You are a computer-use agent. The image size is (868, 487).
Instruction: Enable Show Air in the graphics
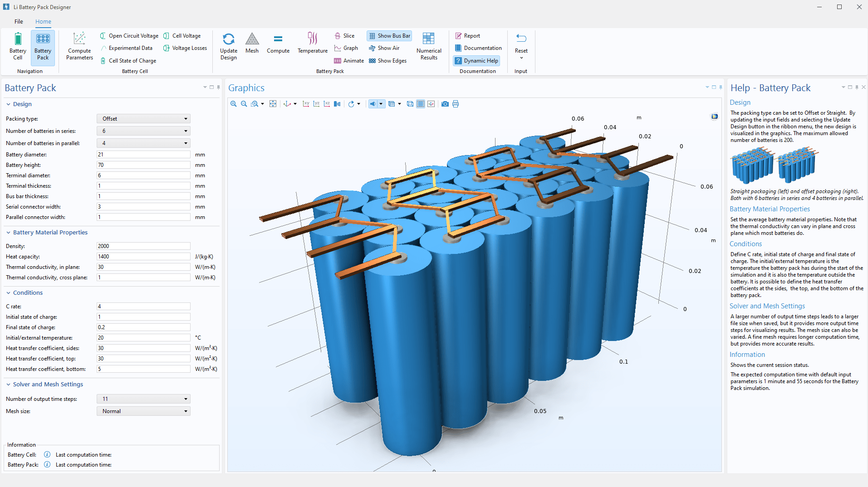pyautogui.click(x=384, y=48)
